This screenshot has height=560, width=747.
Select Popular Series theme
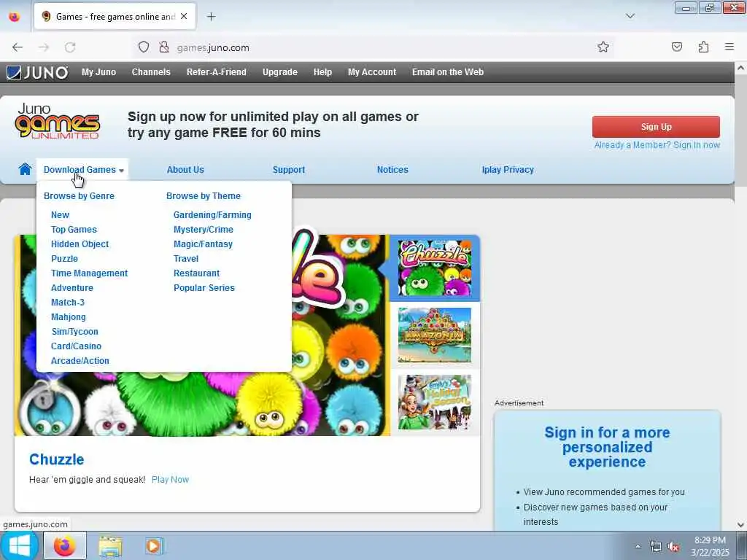click(204, 288)
